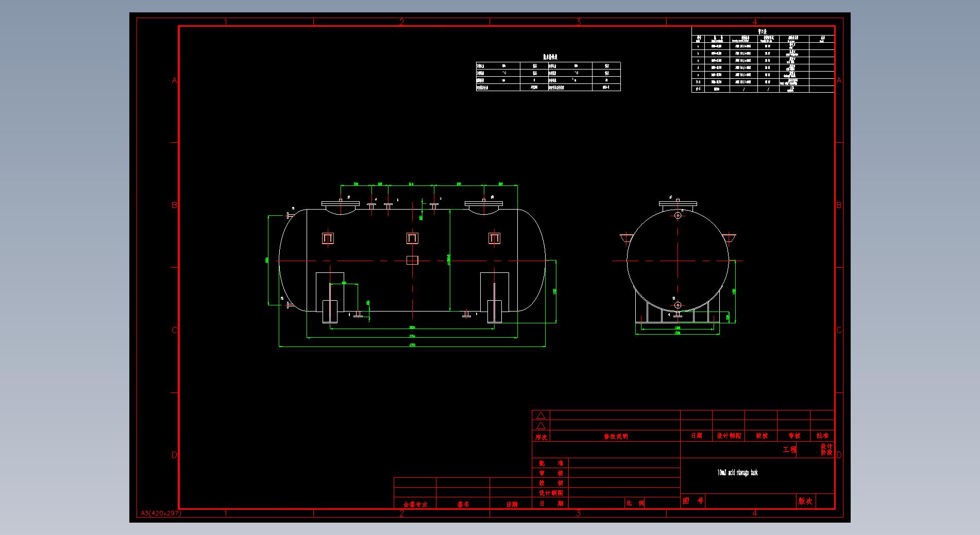
Task: Click the upper revision triangle symbol
Action: click(540, 416)
